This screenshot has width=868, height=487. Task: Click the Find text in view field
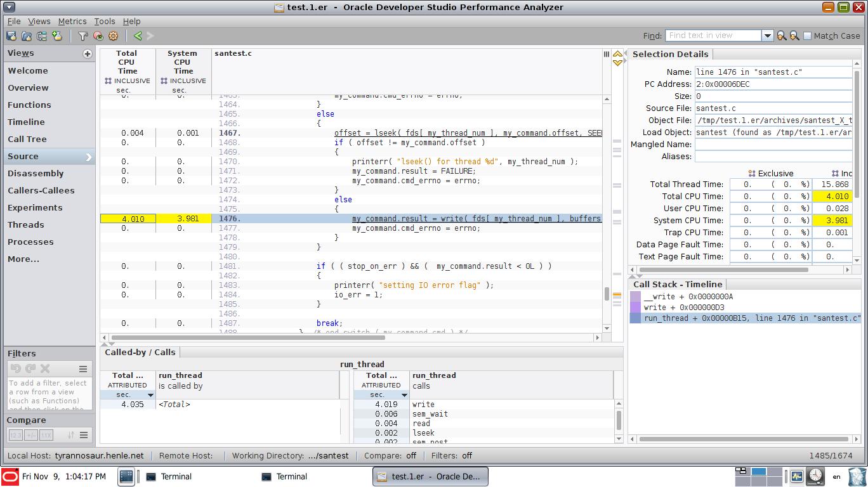pyautogui.click(x=713, y=36)
